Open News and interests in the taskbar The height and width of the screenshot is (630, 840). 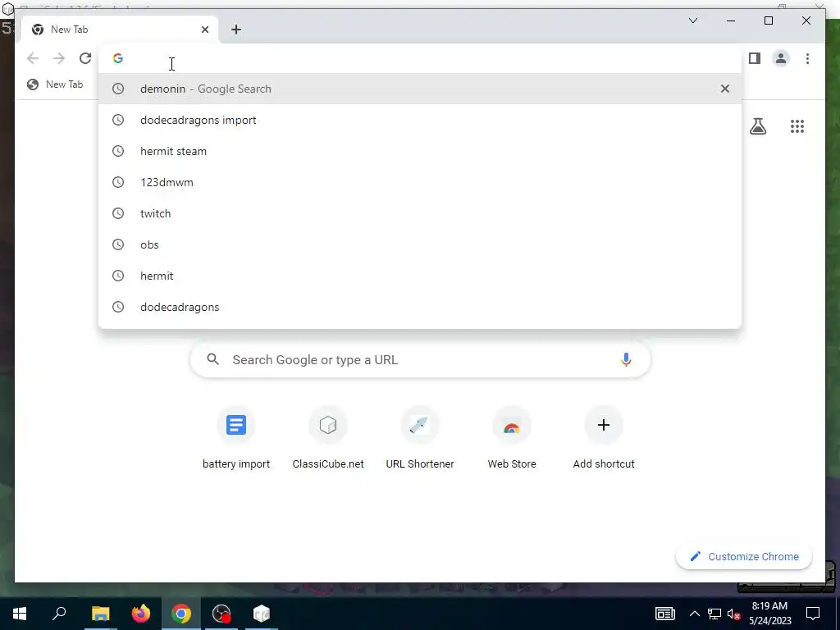click(x=664, y=614)
